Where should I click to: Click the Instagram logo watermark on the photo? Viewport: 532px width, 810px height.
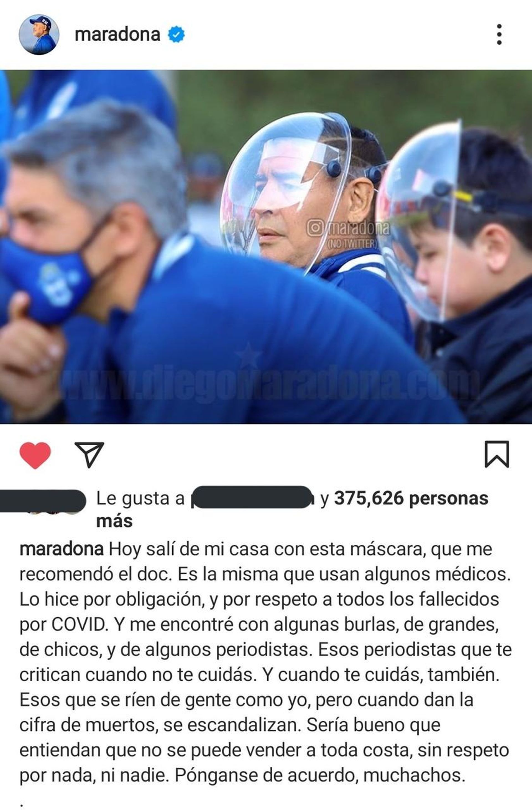pyautogui.click(x=315, y=228)
